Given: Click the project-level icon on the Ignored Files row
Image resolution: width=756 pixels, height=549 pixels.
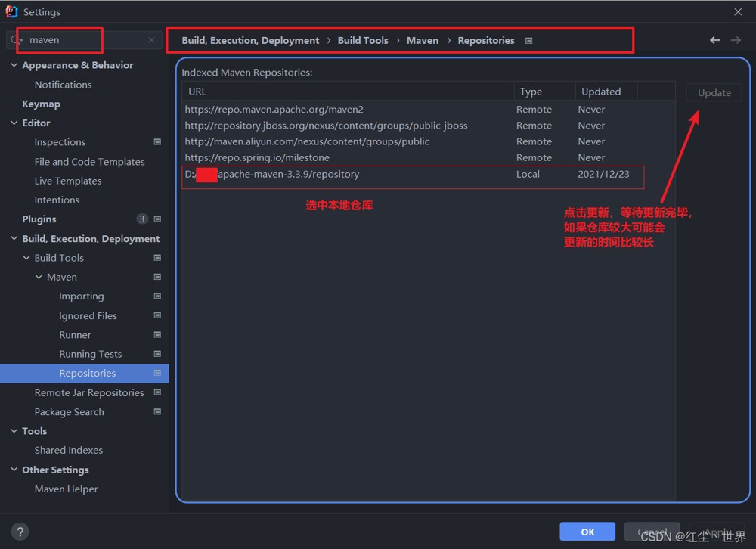Looking at the screenshot, I should coord(157,315).
